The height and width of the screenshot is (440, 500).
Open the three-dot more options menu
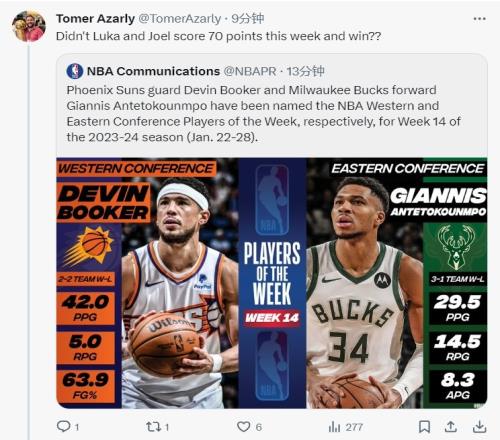click(479, 19)
